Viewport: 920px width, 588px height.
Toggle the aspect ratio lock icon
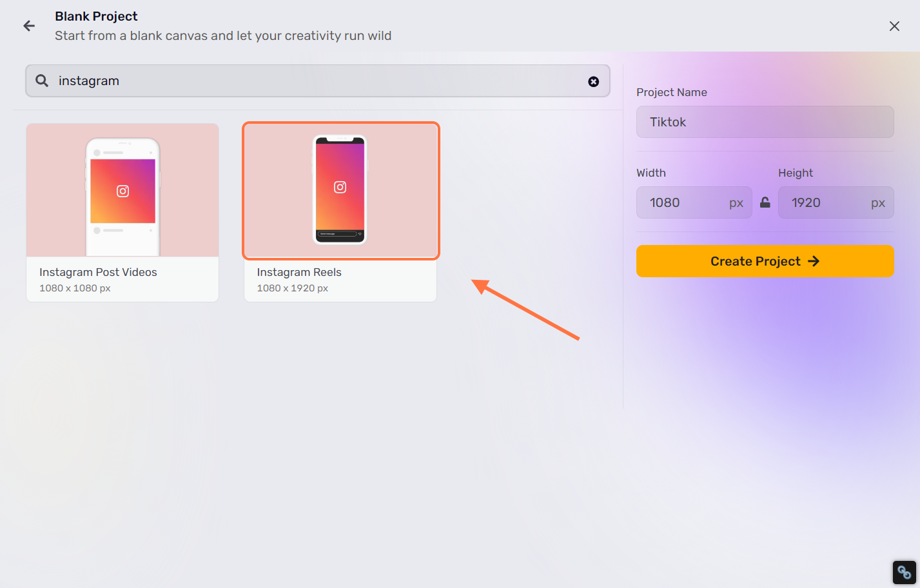[765, 202]
